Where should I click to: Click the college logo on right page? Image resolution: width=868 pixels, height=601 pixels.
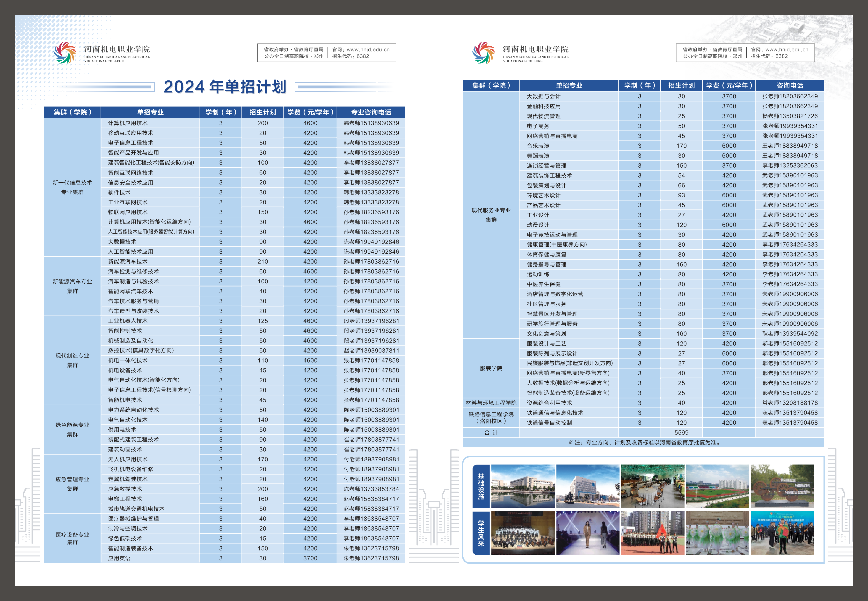click(483, 53)
